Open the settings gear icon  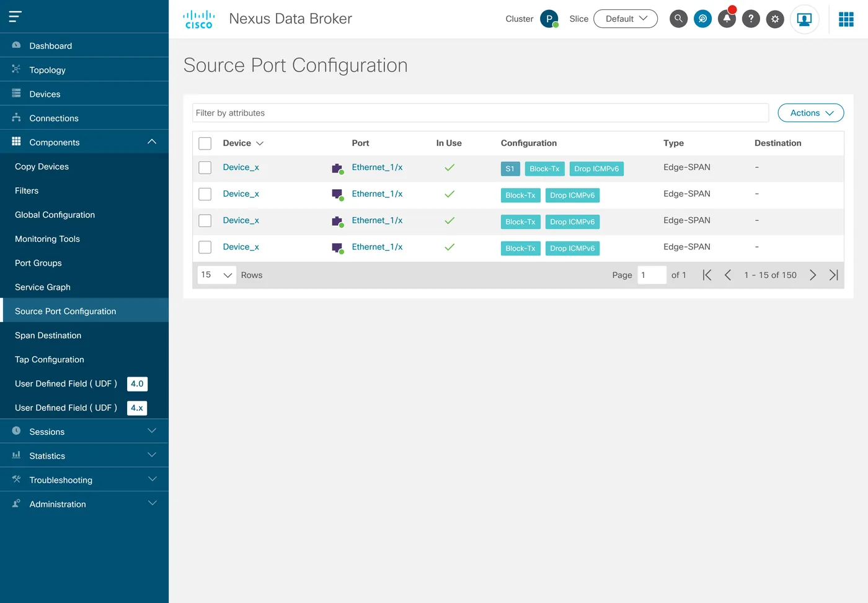(775, 19)
